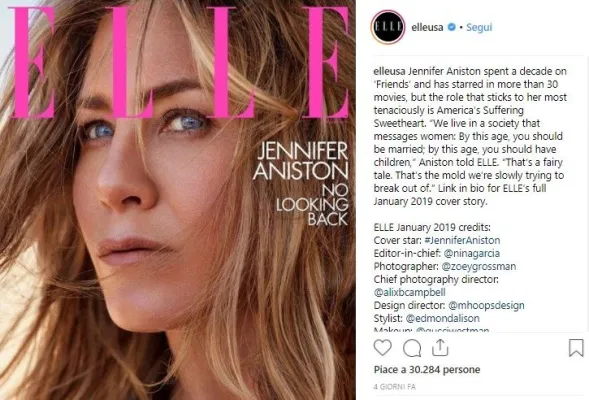Open the #JenniferAniston hashtag
This screenshot has height=400, width=589.
pos(462,240)
